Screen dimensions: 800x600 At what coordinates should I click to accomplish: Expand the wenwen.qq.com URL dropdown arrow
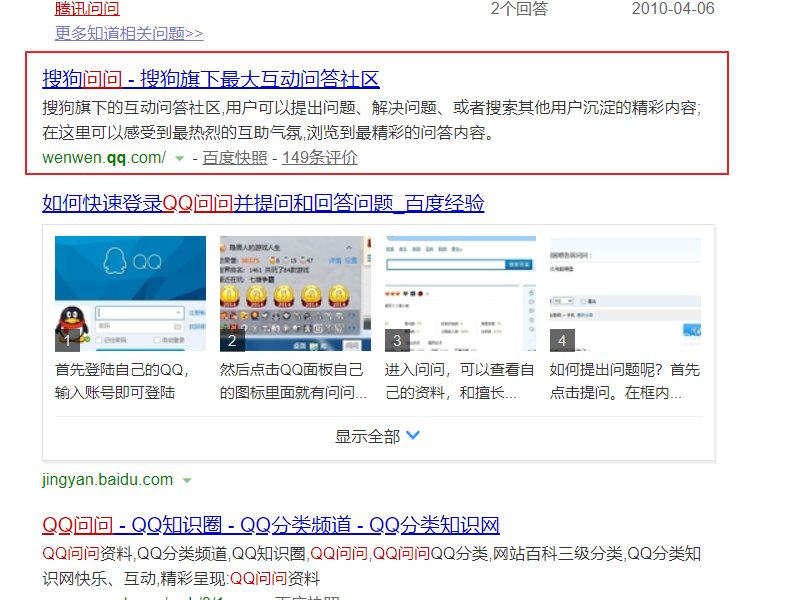tap(178, 158)
